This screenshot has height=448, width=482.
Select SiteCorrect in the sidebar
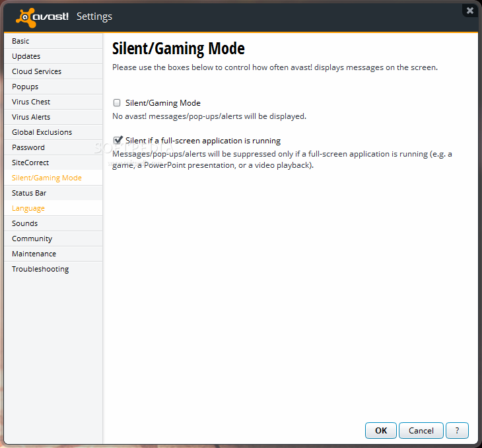point(53,163)
